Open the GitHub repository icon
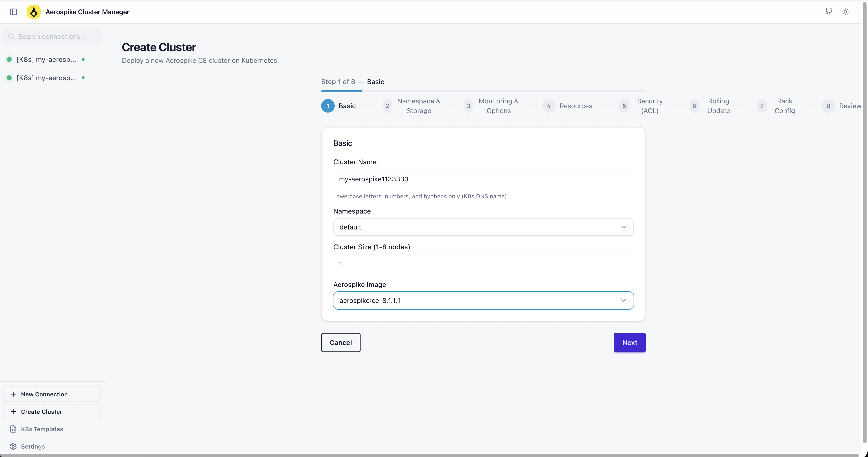This screenshot has height=457, width=868. [x=829, y=12]
